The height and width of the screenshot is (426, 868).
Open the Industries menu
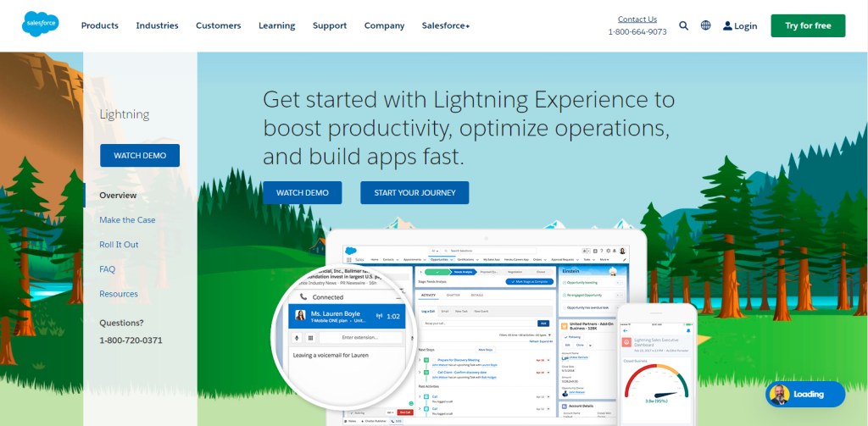pos(157,25)
